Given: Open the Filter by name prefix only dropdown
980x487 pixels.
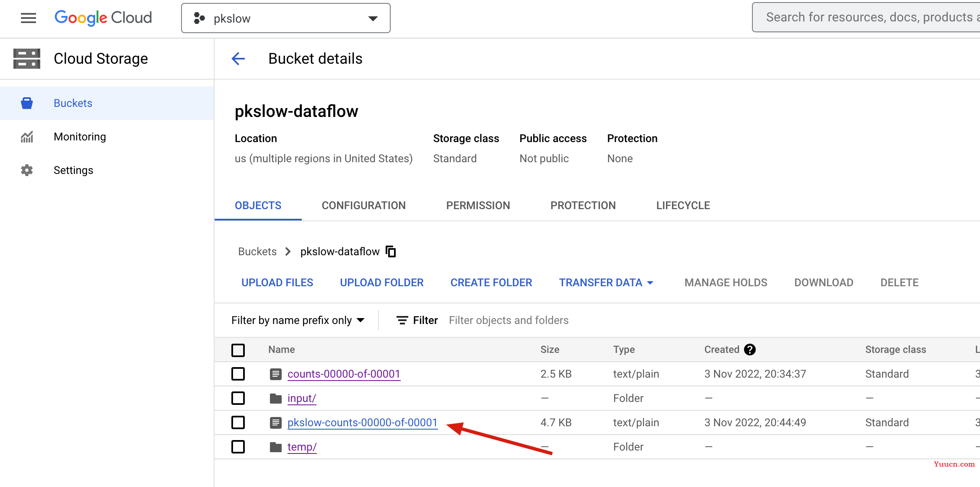Looking at the screenshot, I should tap(298, 320).
